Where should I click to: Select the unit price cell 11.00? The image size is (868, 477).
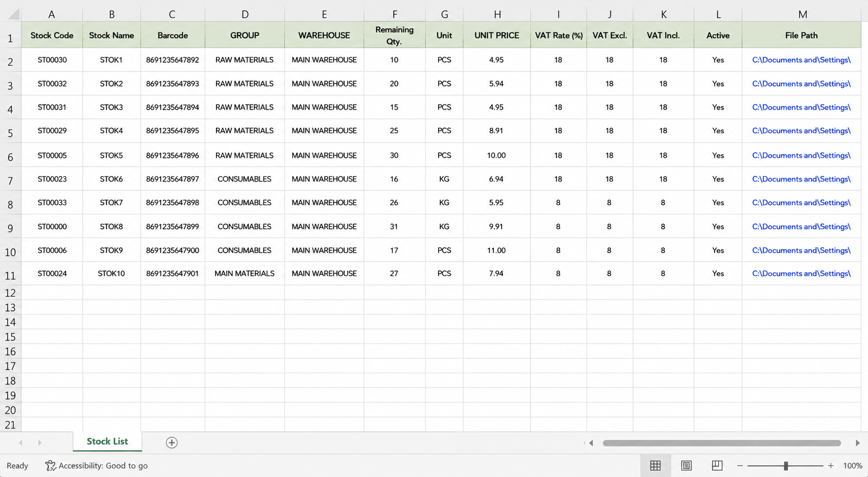click(497, 250)
